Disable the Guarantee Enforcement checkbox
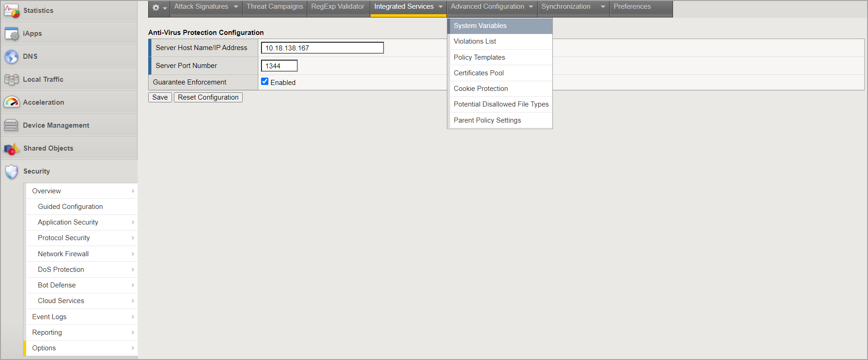Image resolution: width=868 pixels, height=360 pixels. tap(265, 82)
